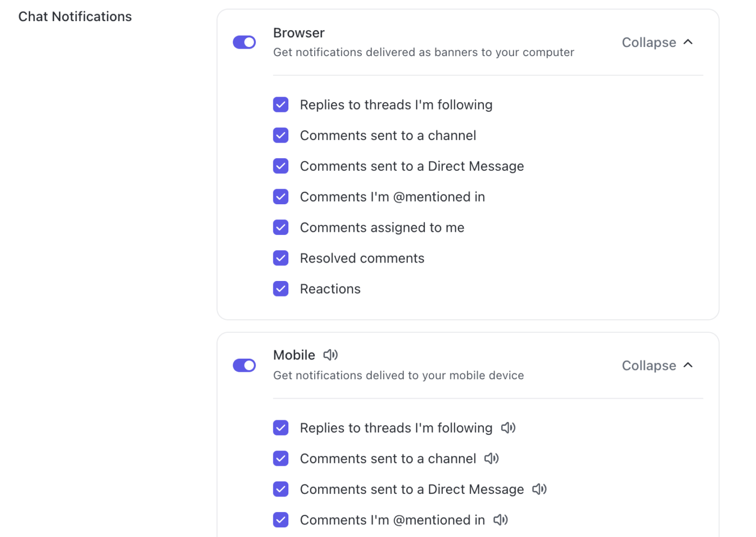Uncheck the "Comments assigned to me" checkbox
Screen dimensions: 756x537
click(281, 227)
